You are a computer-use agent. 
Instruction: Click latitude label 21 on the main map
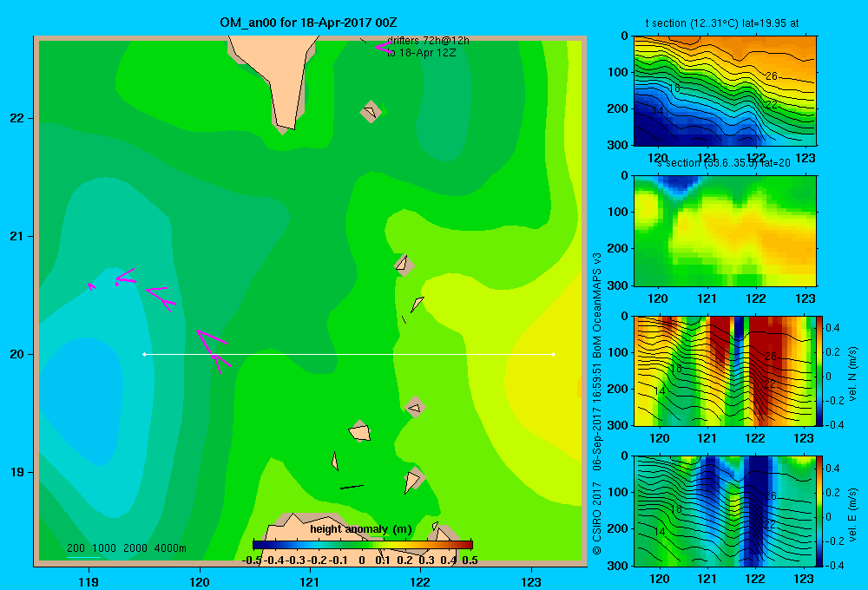click(x=17, y=236)
